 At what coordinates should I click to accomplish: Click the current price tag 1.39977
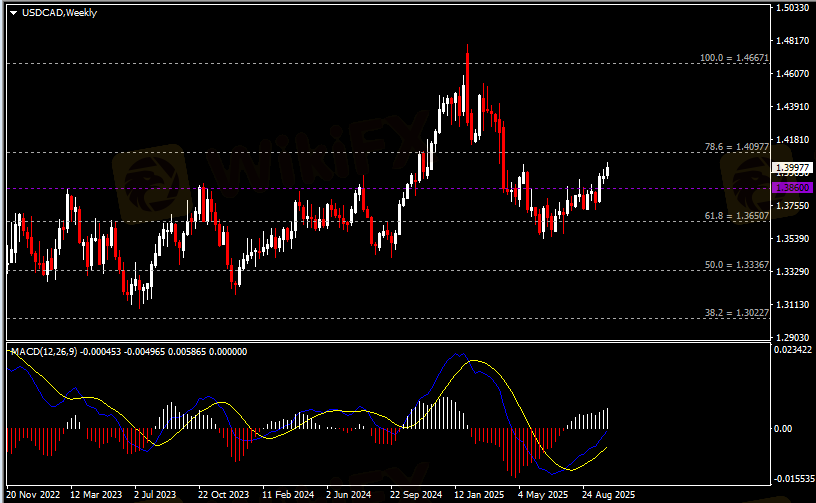[x=794, y=168]
